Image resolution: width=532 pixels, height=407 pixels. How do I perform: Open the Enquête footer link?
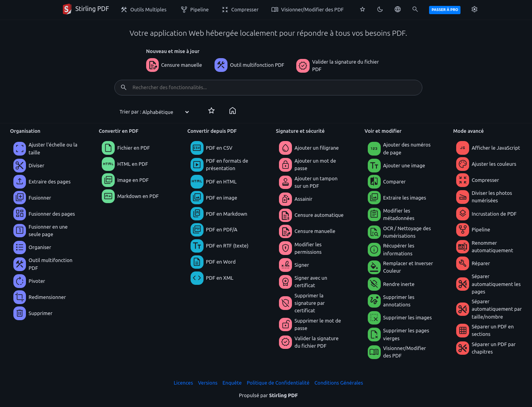point(232,383)
